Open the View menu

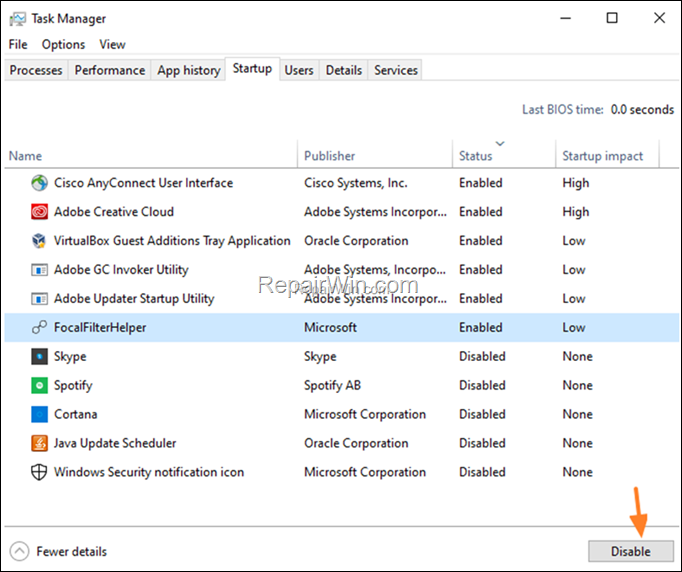point(112,44)
